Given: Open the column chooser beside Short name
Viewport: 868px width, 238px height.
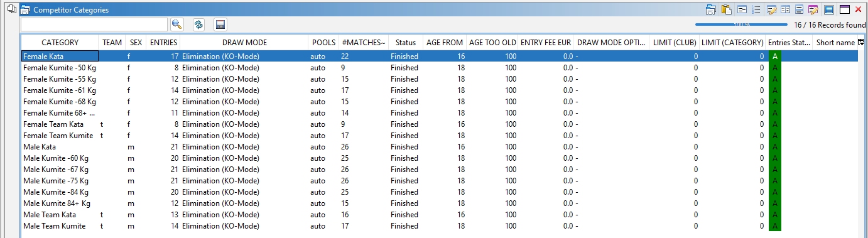Looking at the screenshot, I should click(x=860, y=42).
